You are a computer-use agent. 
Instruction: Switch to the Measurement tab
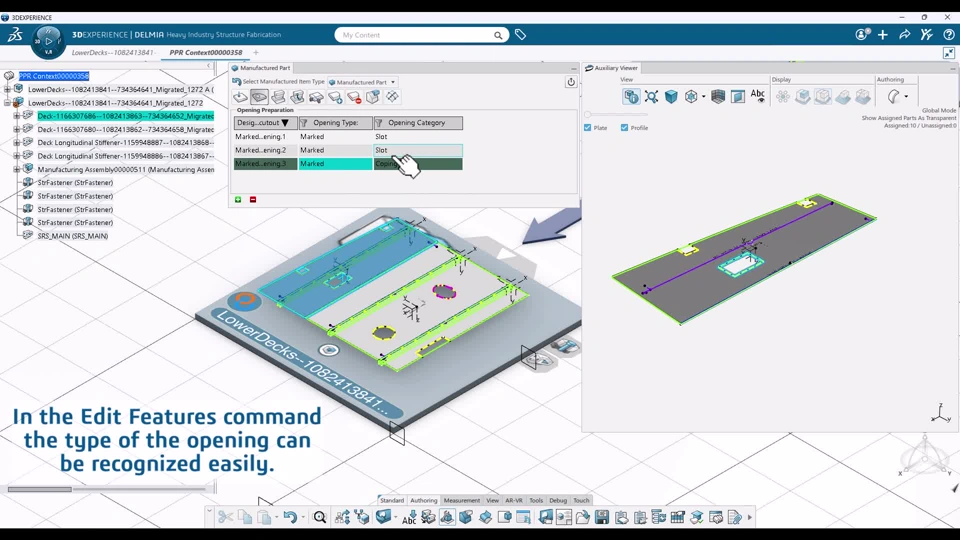462,500
